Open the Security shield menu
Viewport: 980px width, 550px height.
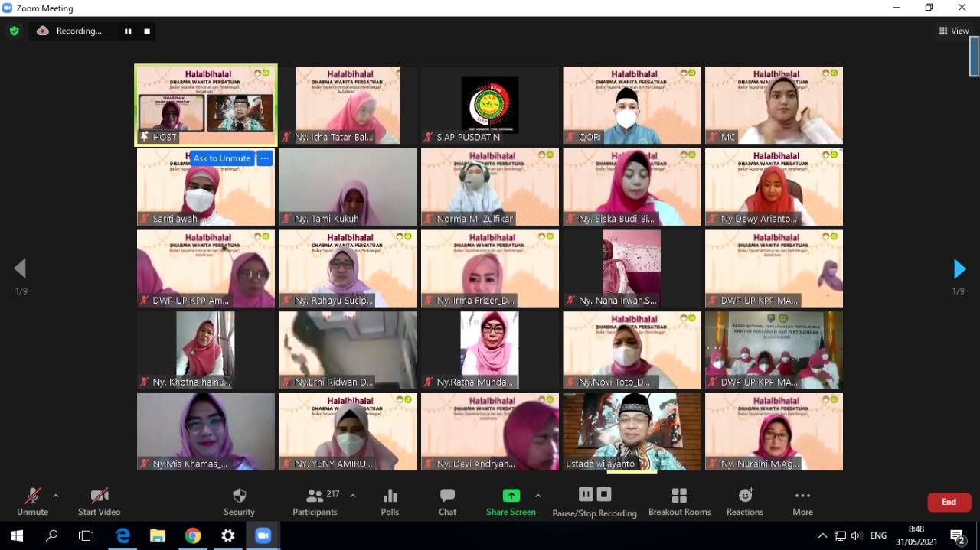pyautogui.click(x=239, y=502)
